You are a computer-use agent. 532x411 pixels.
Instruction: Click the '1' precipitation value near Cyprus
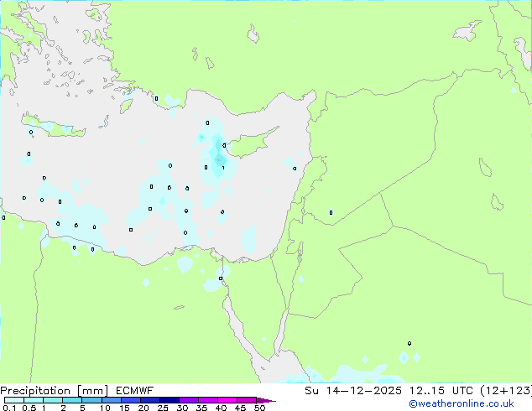point(223,168)
